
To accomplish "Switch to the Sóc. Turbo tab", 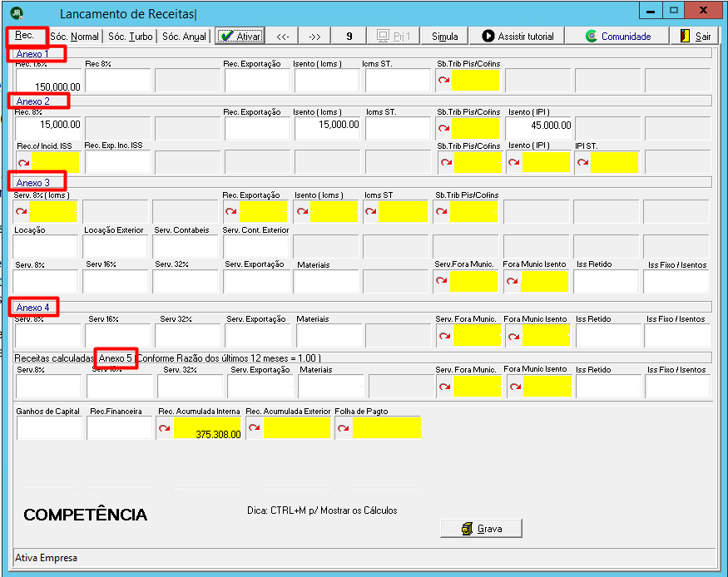I will [130, 37].
